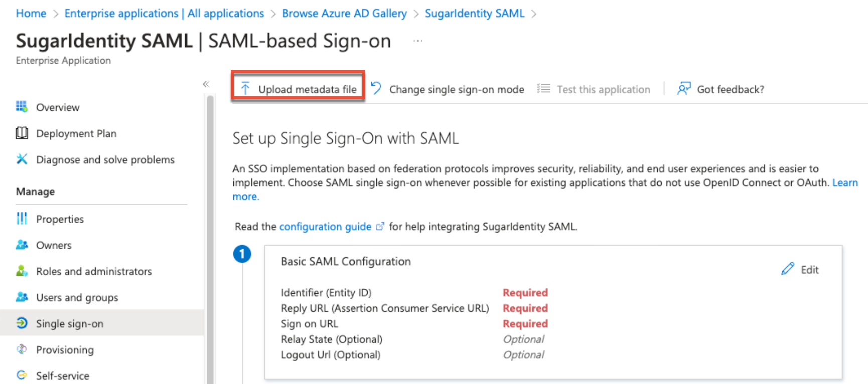Viewport: 868px width, 384px height.
Task: Click the Got feedback icon
Action: (x=683, y=88)
